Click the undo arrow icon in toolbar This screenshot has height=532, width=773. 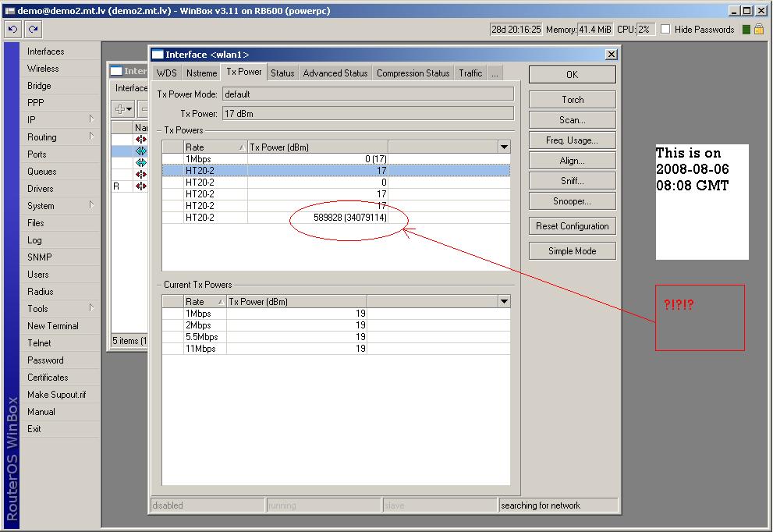tap(12, 29)
